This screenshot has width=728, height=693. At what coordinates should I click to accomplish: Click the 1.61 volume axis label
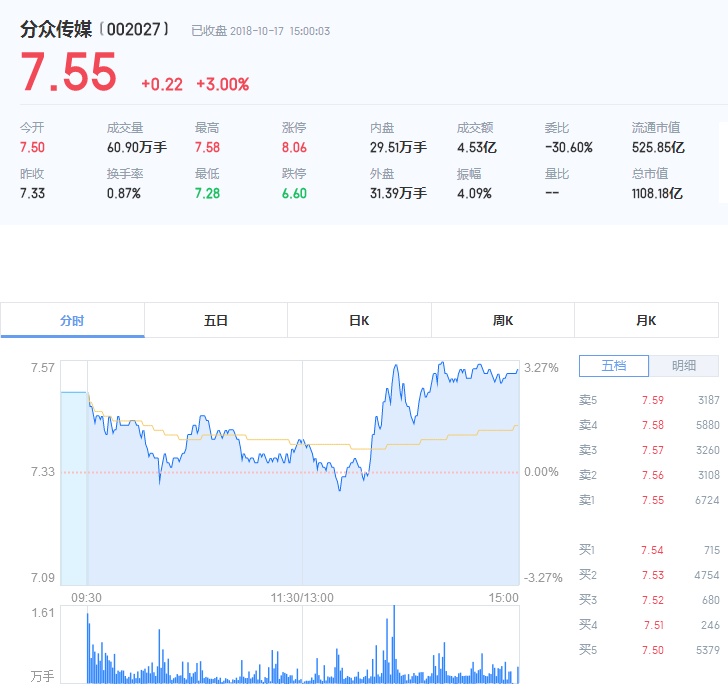(x=43, y=613)
